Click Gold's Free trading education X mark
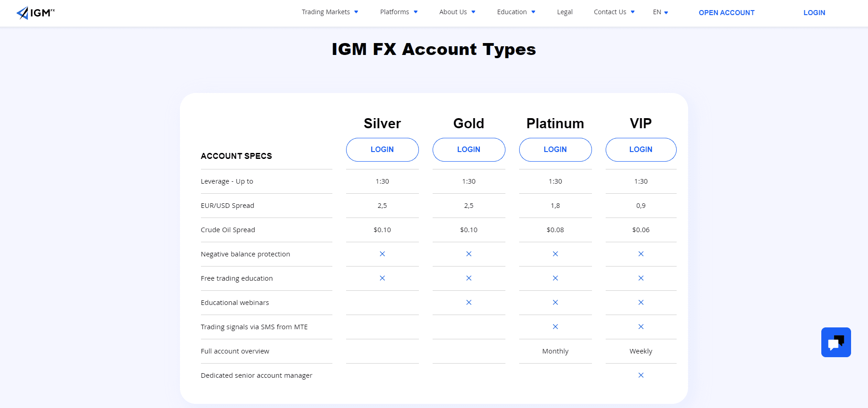Screen dimensions: 868x408 click(469, 278)
